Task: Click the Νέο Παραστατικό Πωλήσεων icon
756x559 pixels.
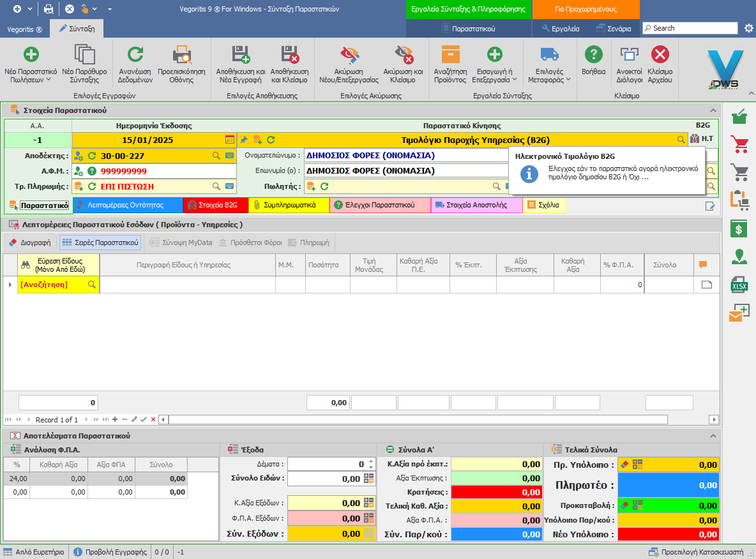Action: 31,56
